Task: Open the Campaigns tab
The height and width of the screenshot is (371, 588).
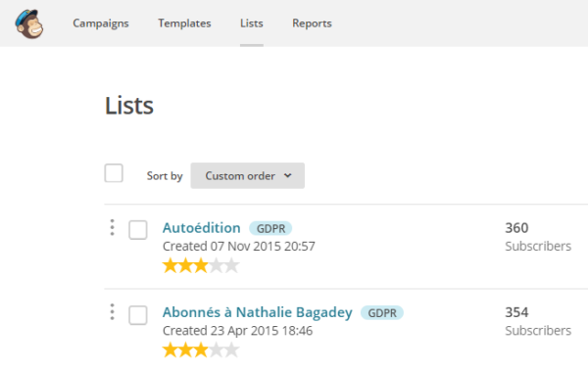Action: click(101, 23)
